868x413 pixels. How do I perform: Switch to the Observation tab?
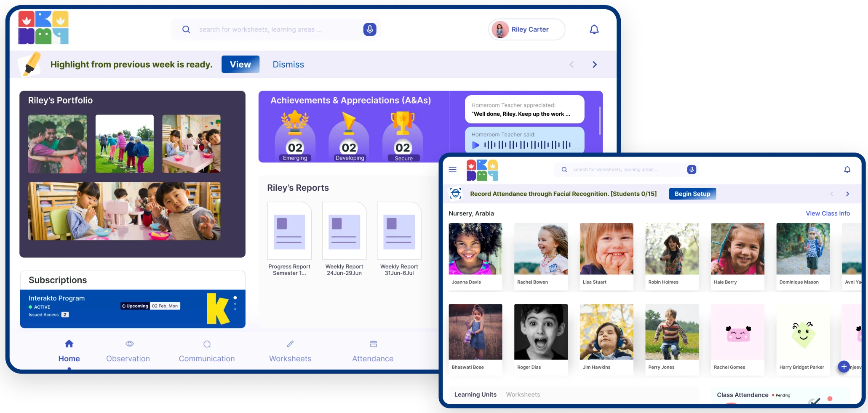click(128, 351)
